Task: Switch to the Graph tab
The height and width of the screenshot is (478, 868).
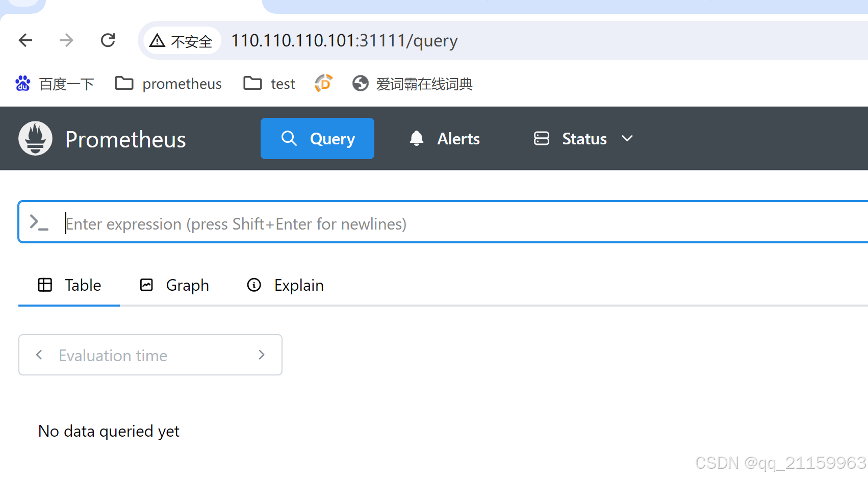Action: click(174, 285)
